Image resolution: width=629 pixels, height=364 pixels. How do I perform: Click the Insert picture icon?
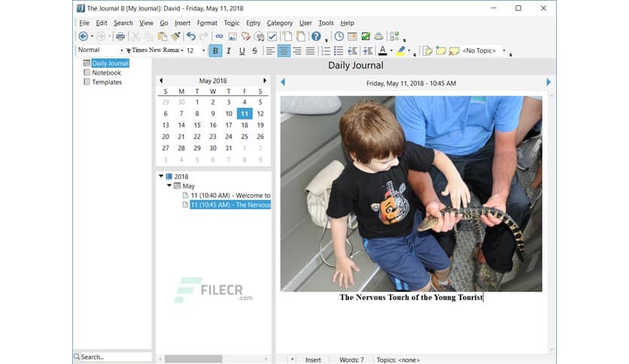(x=233, y=36)
